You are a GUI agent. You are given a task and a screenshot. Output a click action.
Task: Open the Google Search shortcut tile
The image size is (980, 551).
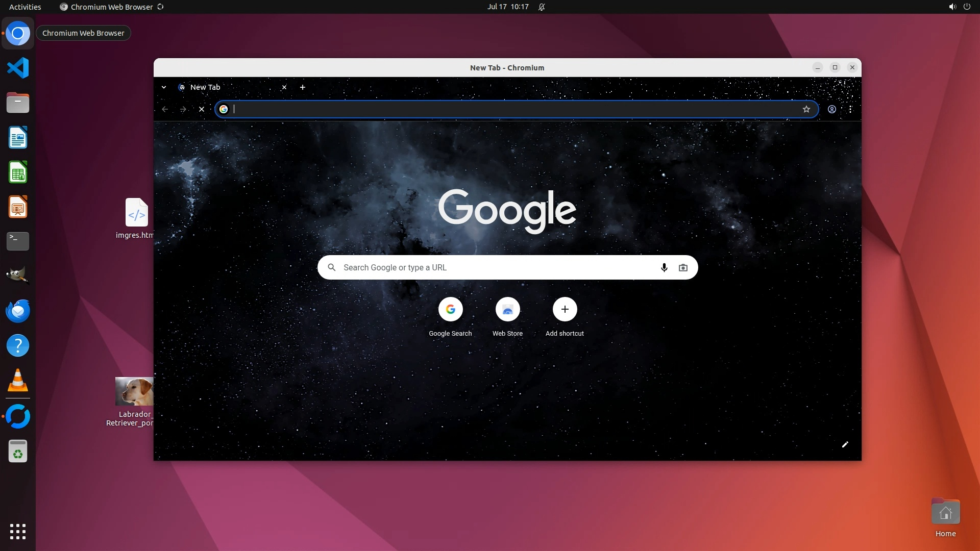pyautogui.click(x=450, y=310)
